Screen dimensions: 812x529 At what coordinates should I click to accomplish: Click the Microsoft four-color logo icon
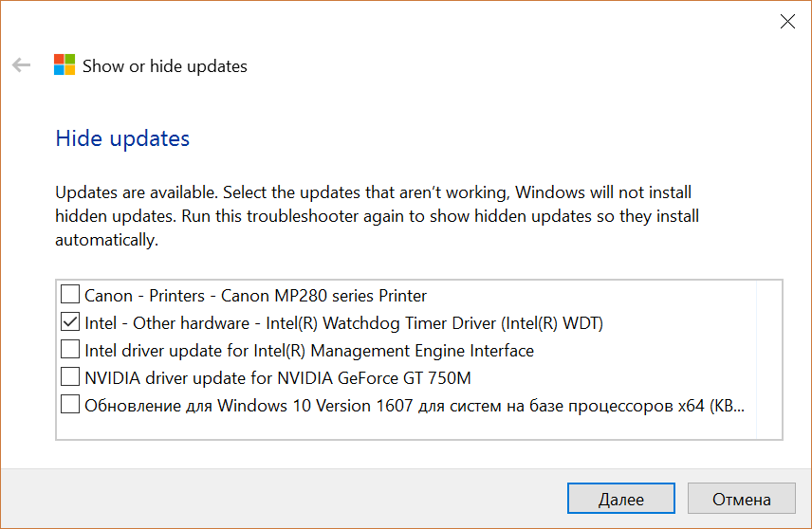pos(65,64)
